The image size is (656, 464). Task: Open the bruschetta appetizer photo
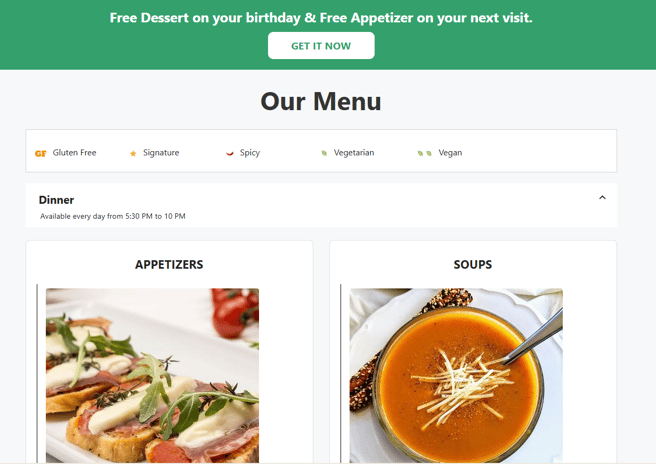152,375
